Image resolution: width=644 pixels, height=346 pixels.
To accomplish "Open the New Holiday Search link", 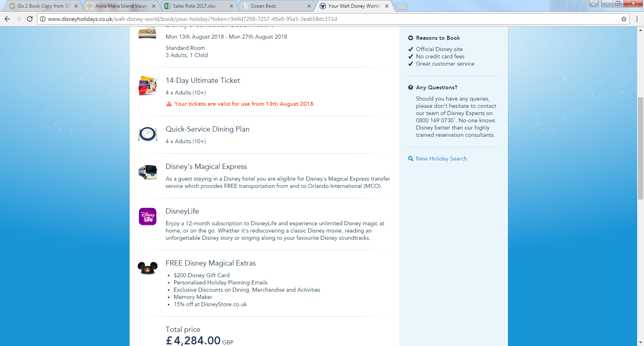I will 442,159.
